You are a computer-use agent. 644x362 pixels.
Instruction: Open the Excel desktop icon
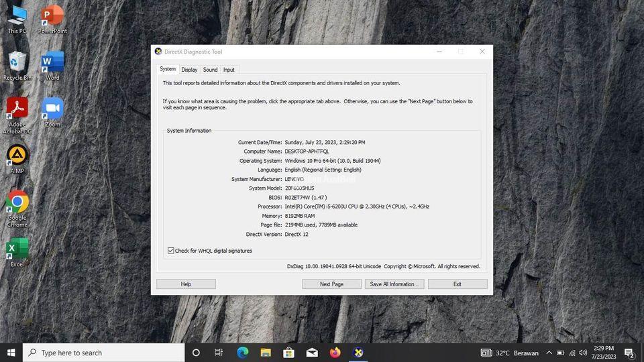click(x=17, y=249)
